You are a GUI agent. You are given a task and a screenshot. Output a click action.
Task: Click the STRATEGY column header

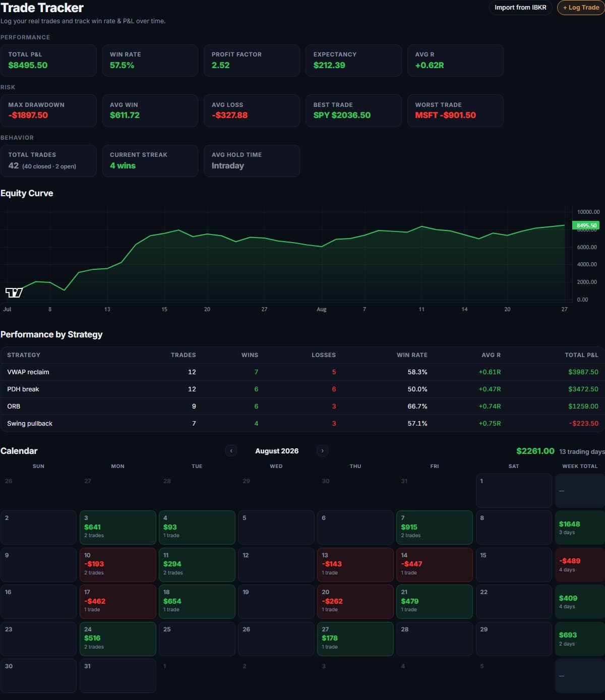coord(24,355)
